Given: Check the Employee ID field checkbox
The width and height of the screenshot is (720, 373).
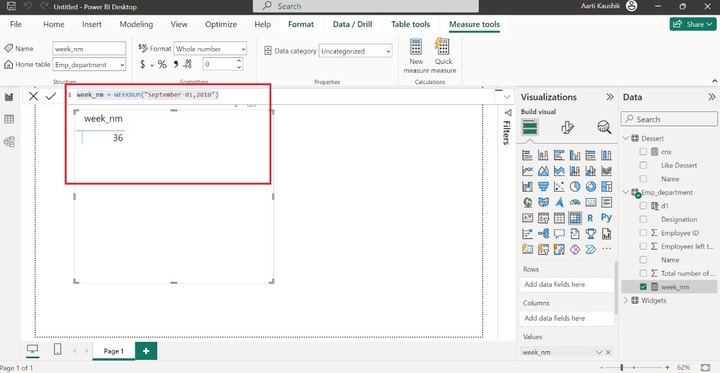Looking at the screenshot, I should [x=643, y=233].
